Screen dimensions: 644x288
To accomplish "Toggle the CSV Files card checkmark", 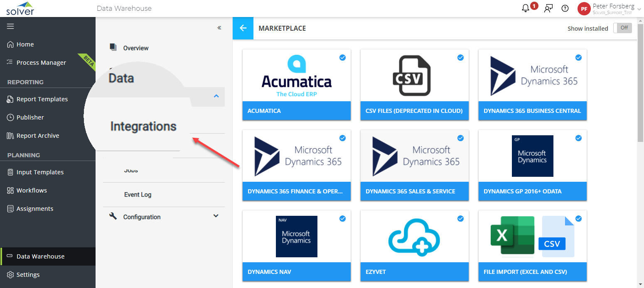I will 460,58.
